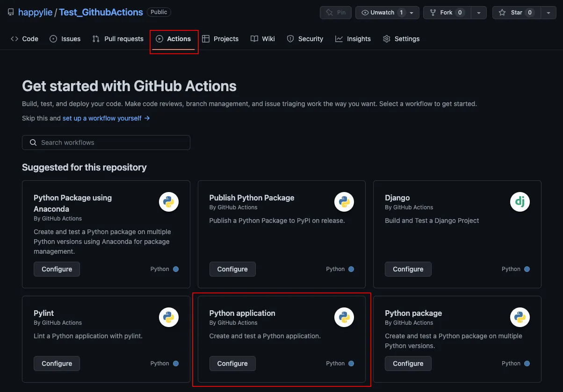Configure the Publish Python Package workflow

point(232,269)
